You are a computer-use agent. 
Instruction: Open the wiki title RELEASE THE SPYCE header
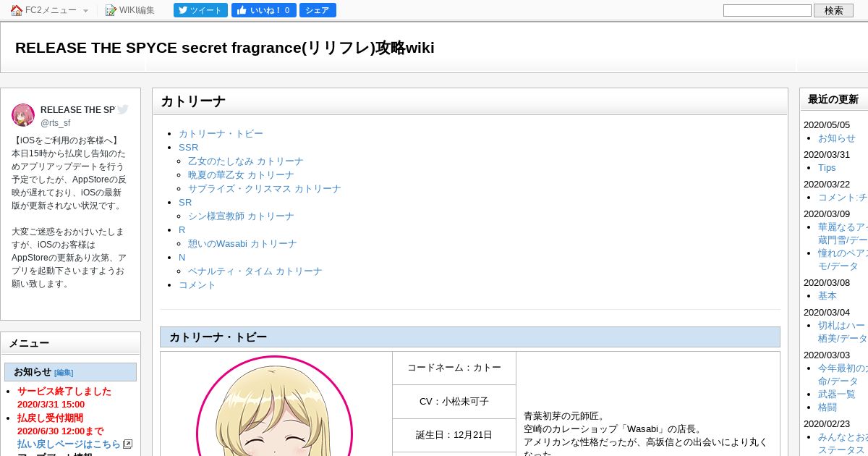(224, 48)
